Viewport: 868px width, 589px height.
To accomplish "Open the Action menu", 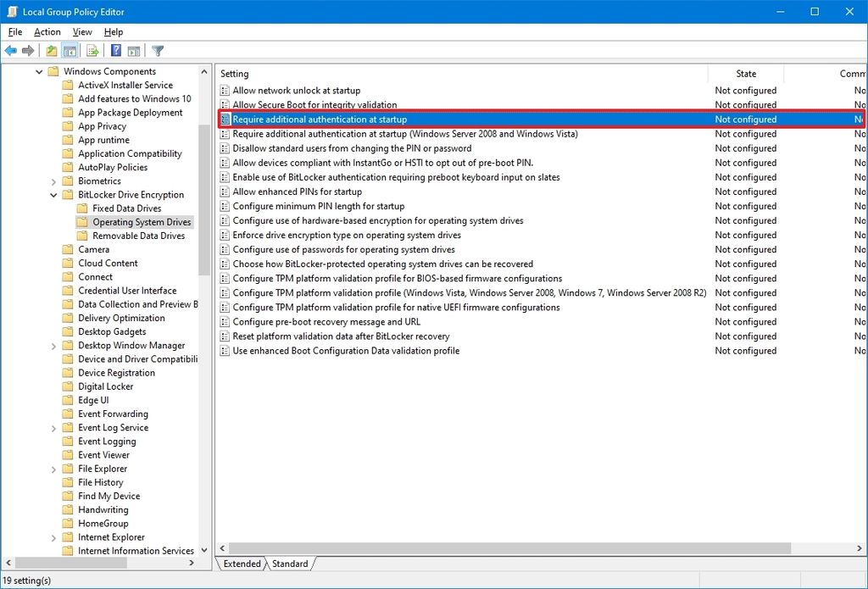I will pyautogui.click(x=47, y=31).
